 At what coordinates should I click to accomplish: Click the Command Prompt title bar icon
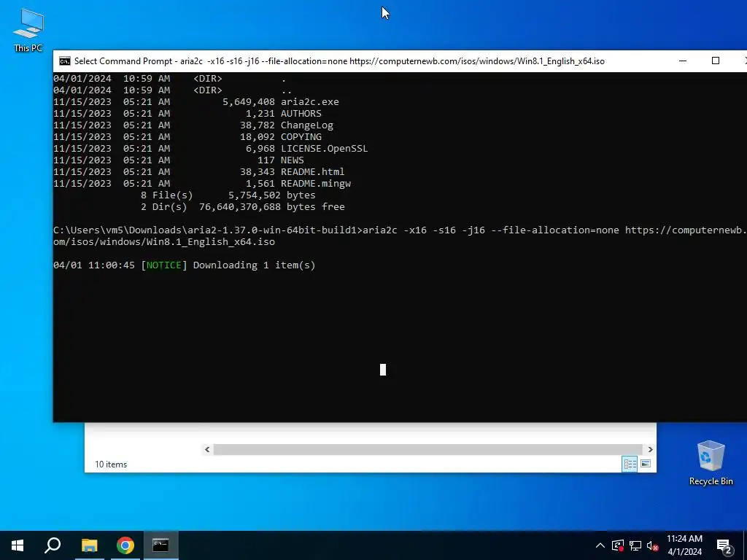click(65, 61)
